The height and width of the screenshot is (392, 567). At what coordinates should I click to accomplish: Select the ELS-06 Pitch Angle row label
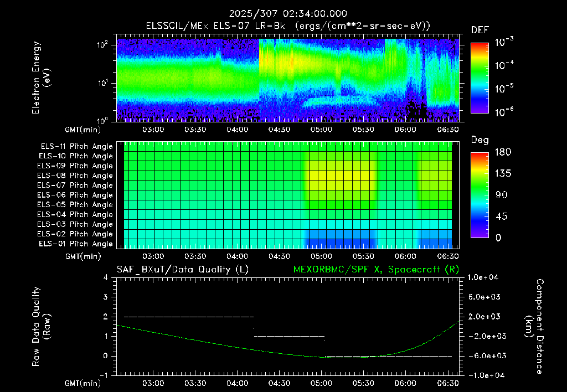point(75,195)
